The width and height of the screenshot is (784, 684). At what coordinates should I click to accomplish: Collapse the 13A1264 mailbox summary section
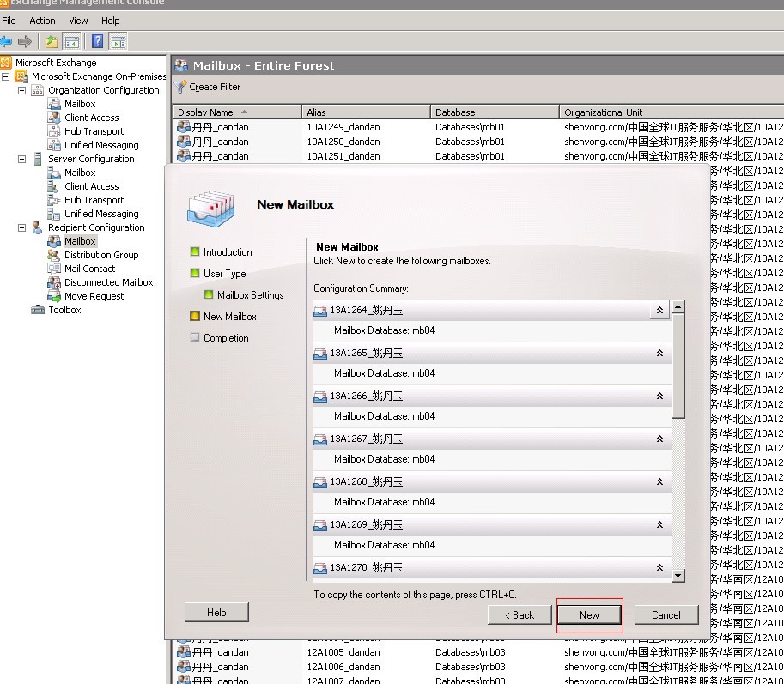click(x=659, y=311)
